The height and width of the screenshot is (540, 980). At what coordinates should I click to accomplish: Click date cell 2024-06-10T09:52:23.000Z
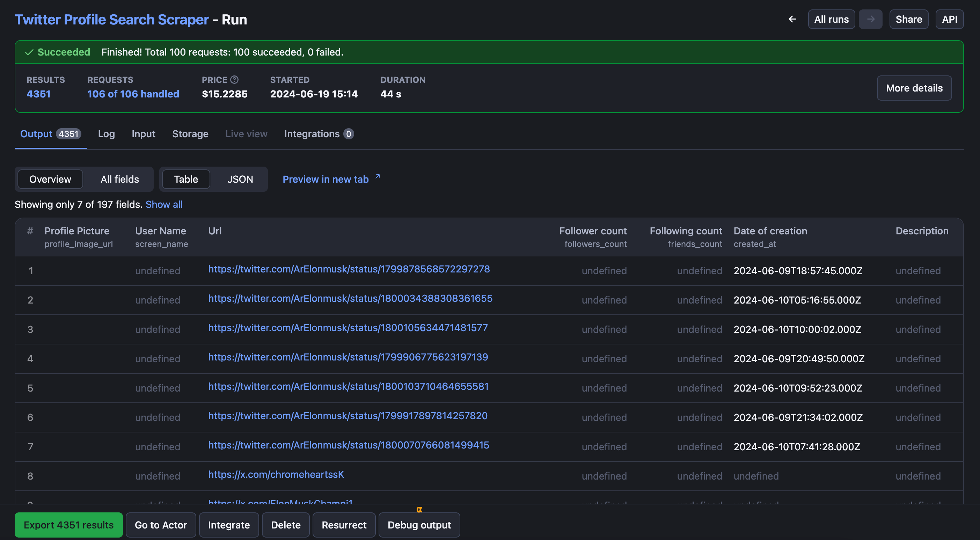point(798,388)
